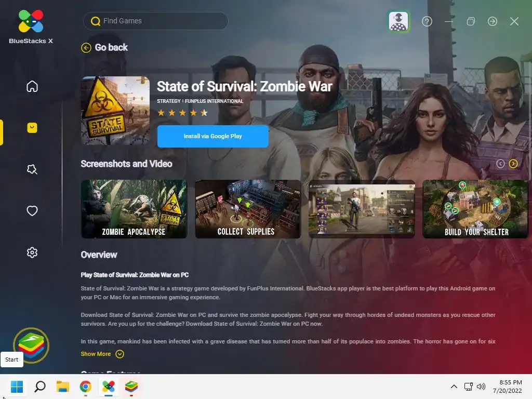Open the Zombie Apocalypse screenshot
Screen dimensions: 532x399
(x=134, y=209)
